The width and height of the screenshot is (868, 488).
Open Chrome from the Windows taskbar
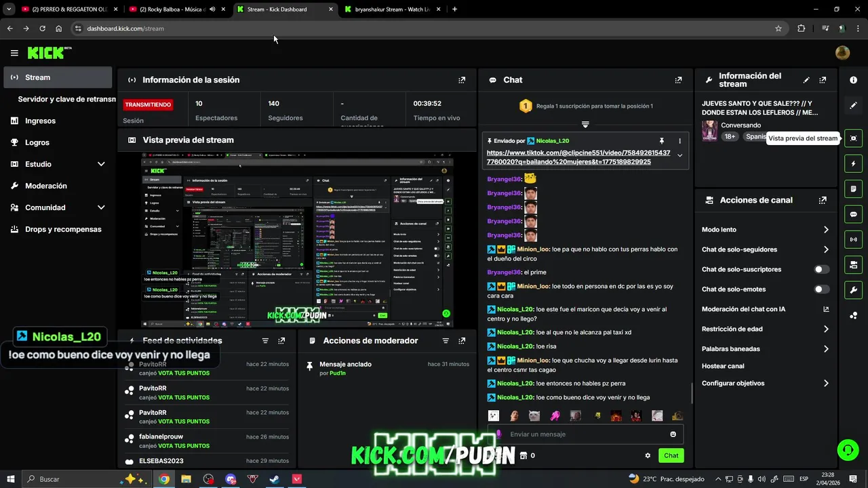click(x=164, y=479)
